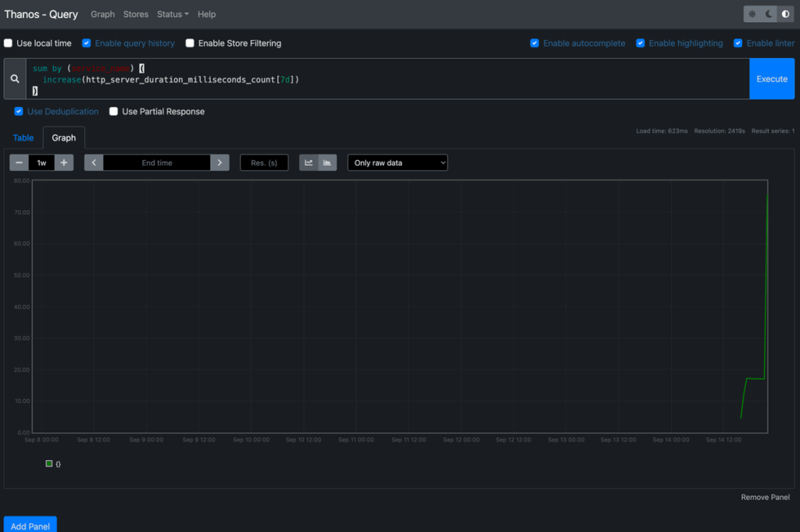Viewport: 800px width, 532px height.
Task: Show the unstacked line graph icon
Action: click(309, 162)
